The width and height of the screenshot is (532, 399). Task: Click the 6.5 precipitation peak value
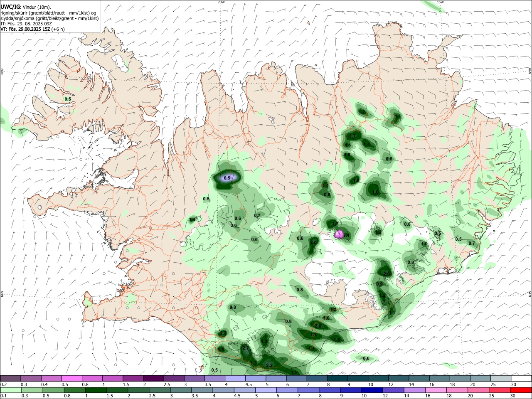(227, 178)
